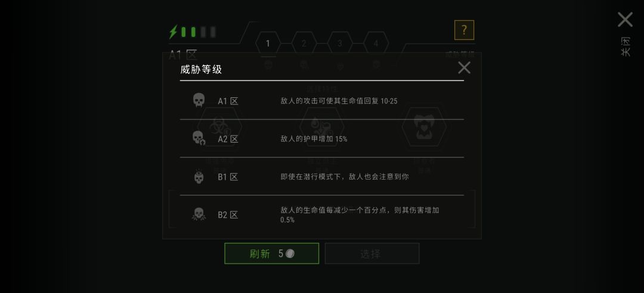The height and width of the screenshot is (293, 644).
Task: Click the skull icon beside A1 区
Action: coord(199,100)
